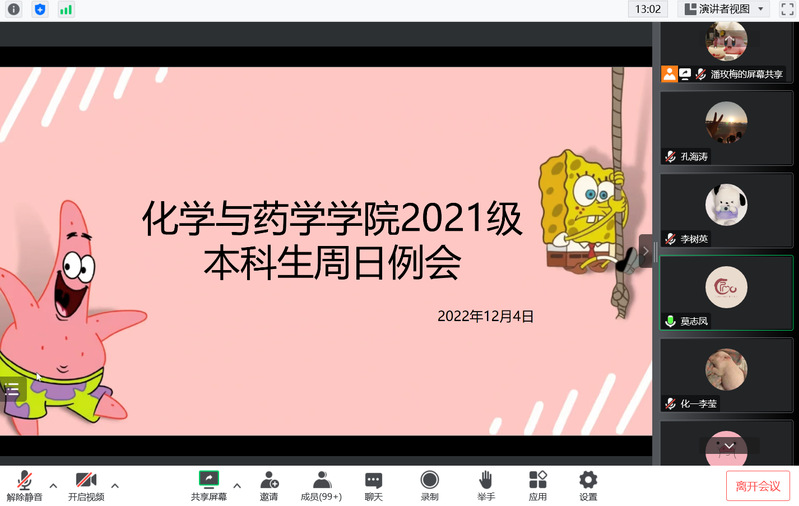Expand share options arrow beside 共享屏幕
This screenshot has height=506, width=799.
pyautogui.click(x=237, y=486)
